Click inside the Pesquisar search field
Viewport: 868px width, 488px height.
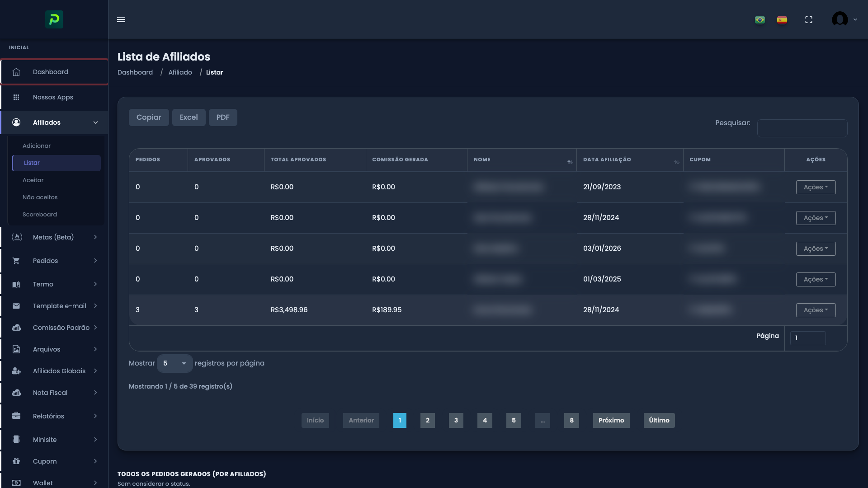coord(802,128)
